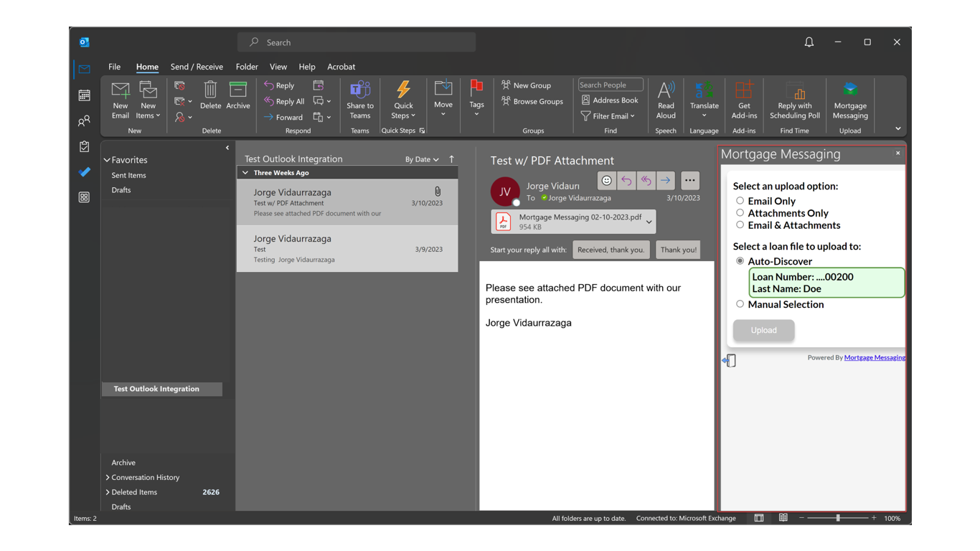The width and height of the screenshot is (980, 551).
Task: Choose Manual Selection radio button
Action: click(740, 304)
